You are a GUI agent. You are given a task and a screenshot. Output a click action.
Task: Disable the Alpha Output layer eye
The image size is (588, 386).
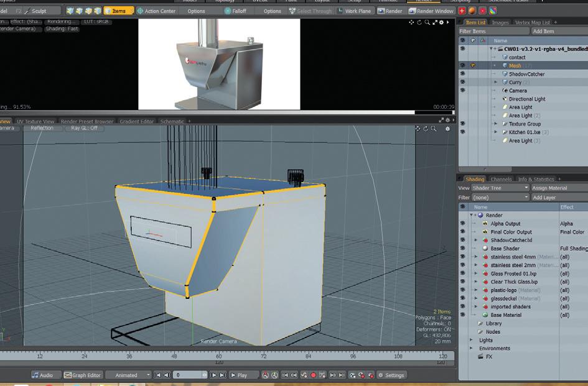point(462,223)
